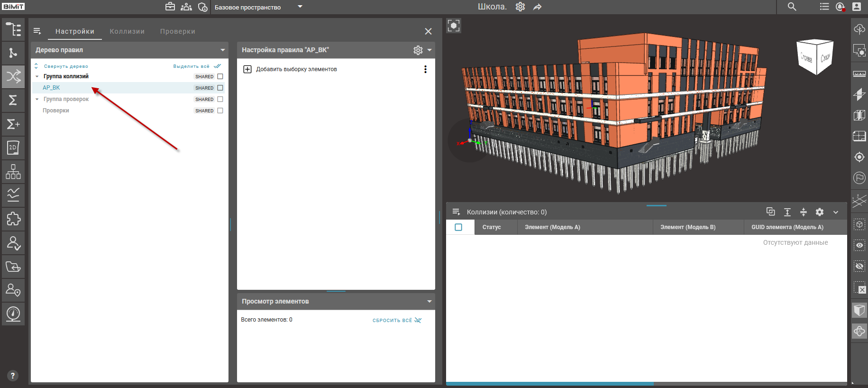868x388 pixels.
Task: Click the collisions shuffle icon in sidebar
Action: click(13, 76)
